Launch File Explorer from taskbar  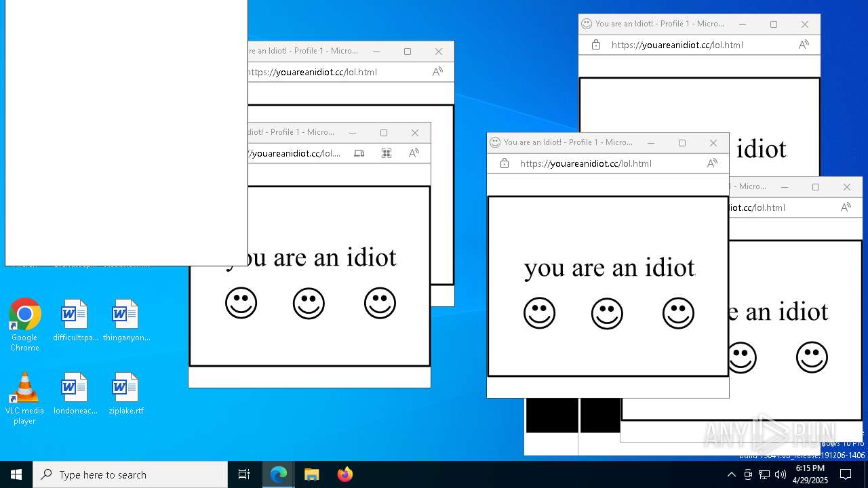point(312,474)
